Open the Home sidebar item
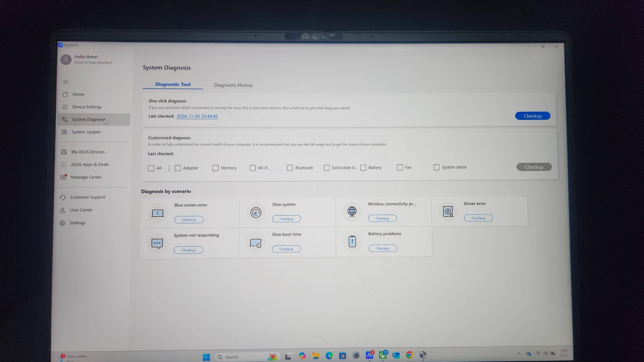 (x=78, y=94)
